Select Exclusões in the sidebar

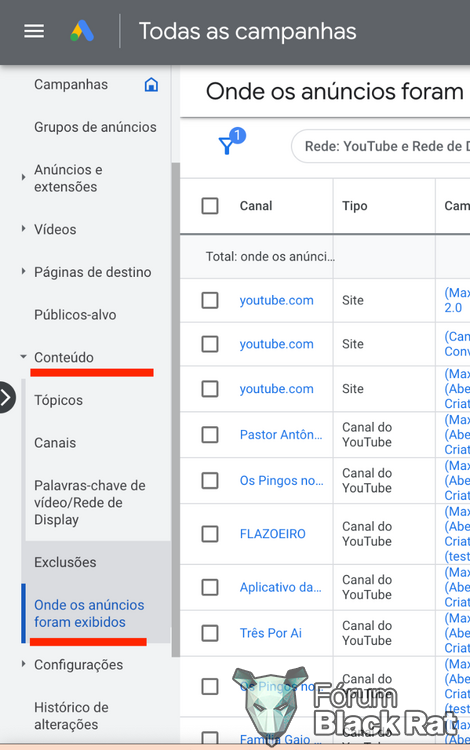[65, 562]
